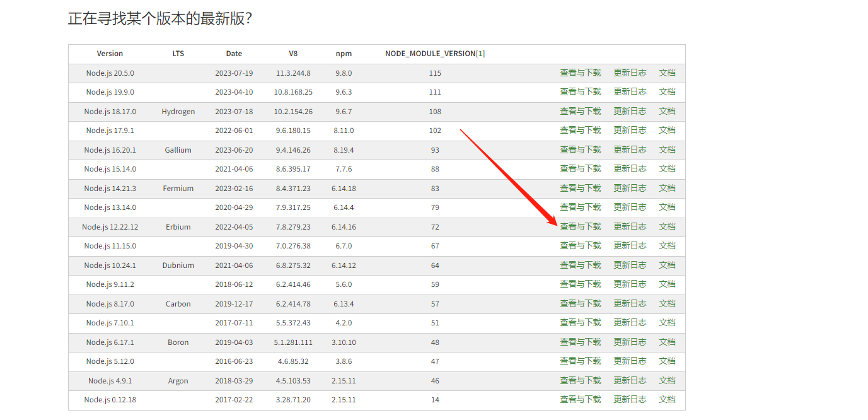Open 文档 for Node.js 17.9.1

tap(667, 130)
